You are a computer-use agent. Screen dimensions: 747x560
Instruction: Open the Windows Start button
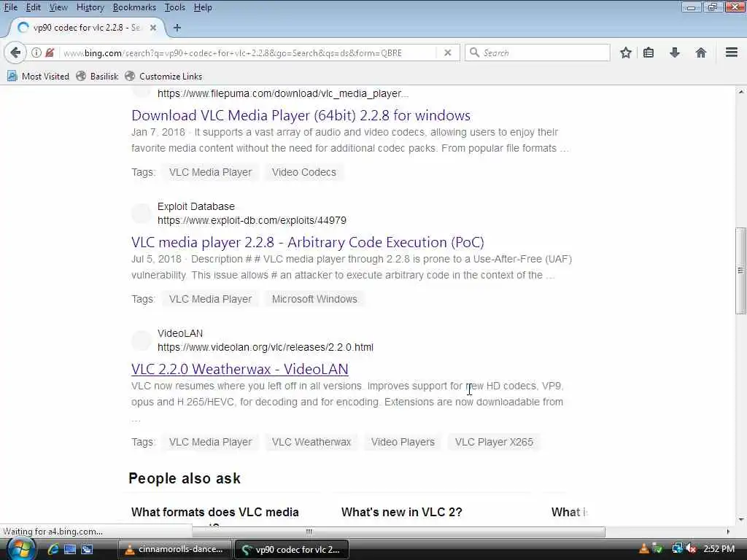pyautogui.click(x=20, y=549)
